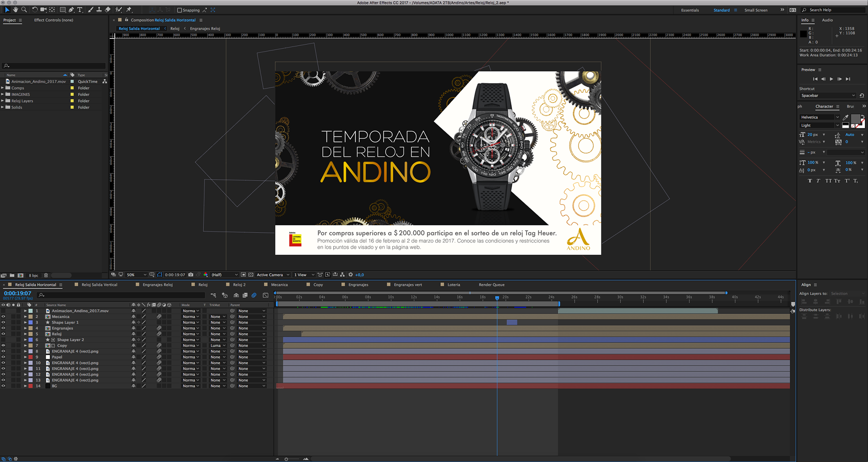Open show channel and color management icon
Screen dimensions: 868x462
pyautogui.click(x=206, y=275)
